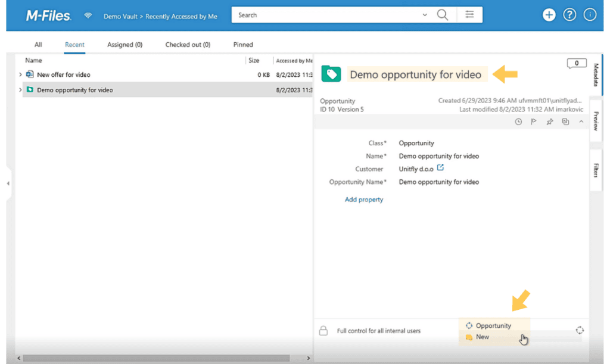Image resolution: width=610 pixels, height=364 pixels.
Task: Switch to the Pinned tab
Action: pyautogui.click(x=243, y=45)
